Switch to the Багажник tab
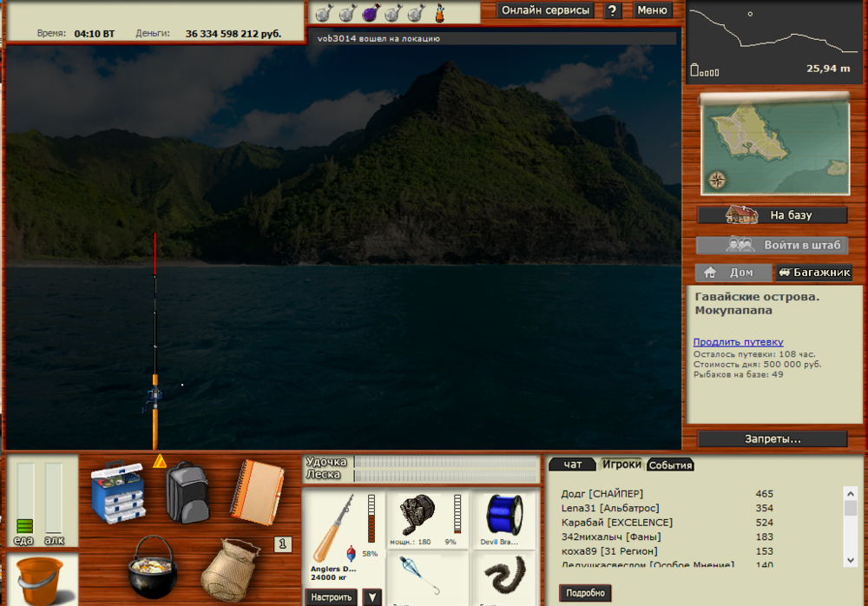 814,273
